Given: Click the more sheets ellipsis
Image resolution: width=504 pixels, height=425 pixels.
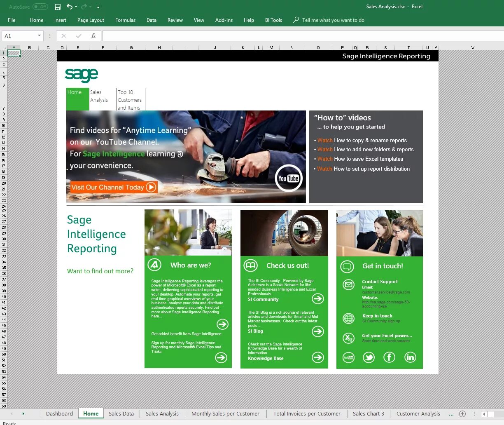Looking at the screenshot, I should pos(451,414).
